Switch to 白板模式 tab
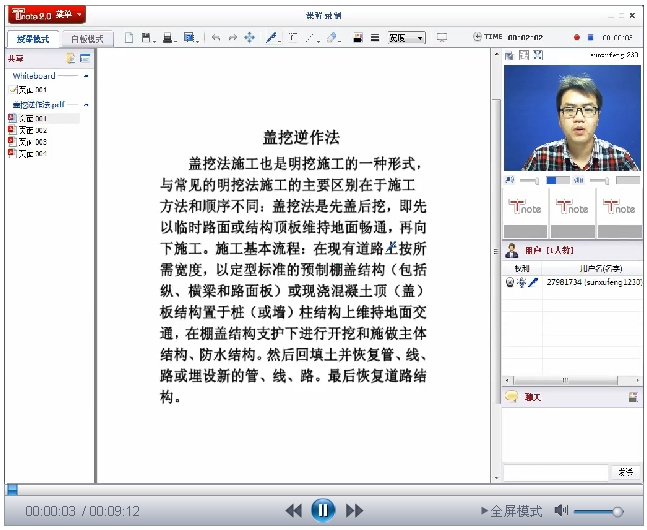647x530 pixels. click(87, 39)
